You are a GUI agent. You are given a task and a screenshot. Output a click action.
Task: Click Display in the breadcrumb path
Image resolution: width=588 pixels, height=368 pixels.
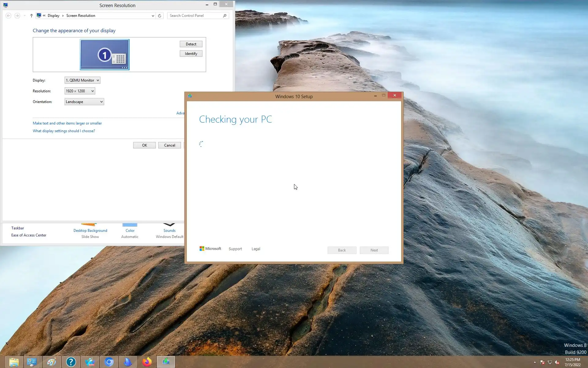[54, 16]
